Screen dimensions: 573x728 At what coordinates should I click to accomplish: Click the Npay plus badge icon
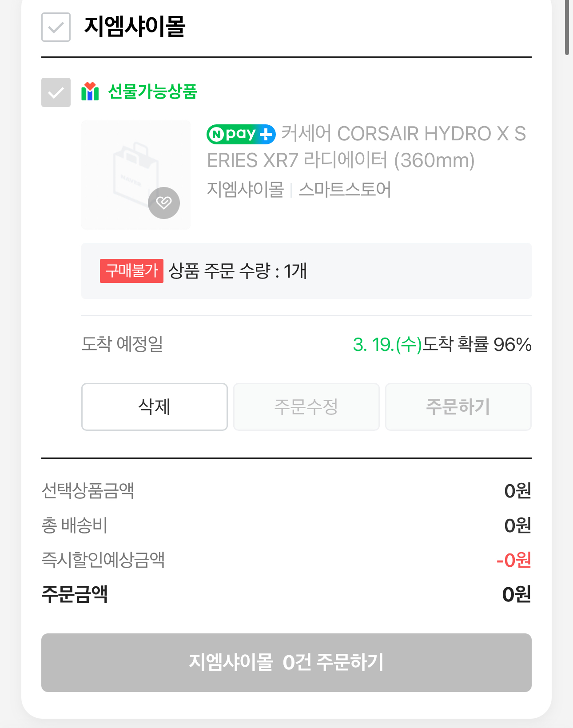[x=241, y=134]
